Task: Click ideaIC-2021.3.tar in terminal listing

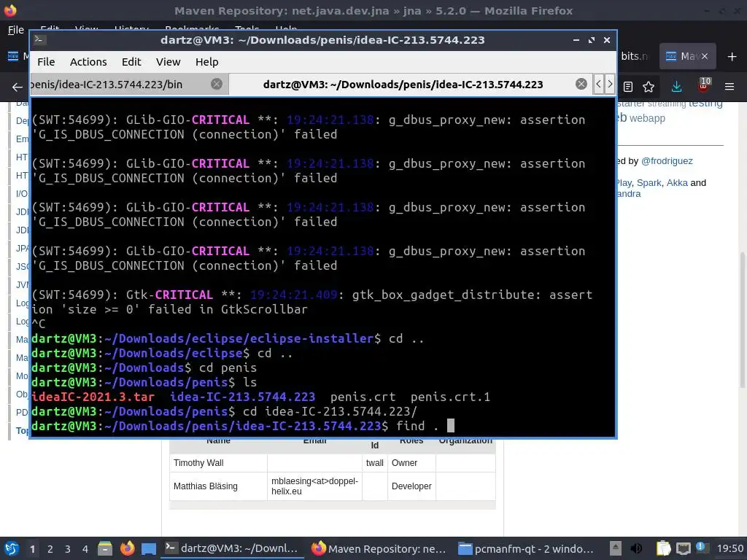Action: pos(93,397)
